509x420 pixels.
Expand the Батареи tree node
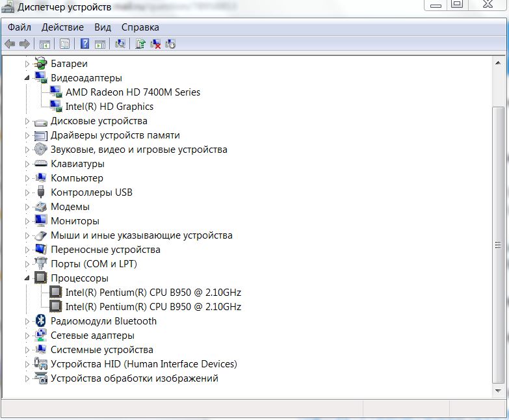point(27,64)
